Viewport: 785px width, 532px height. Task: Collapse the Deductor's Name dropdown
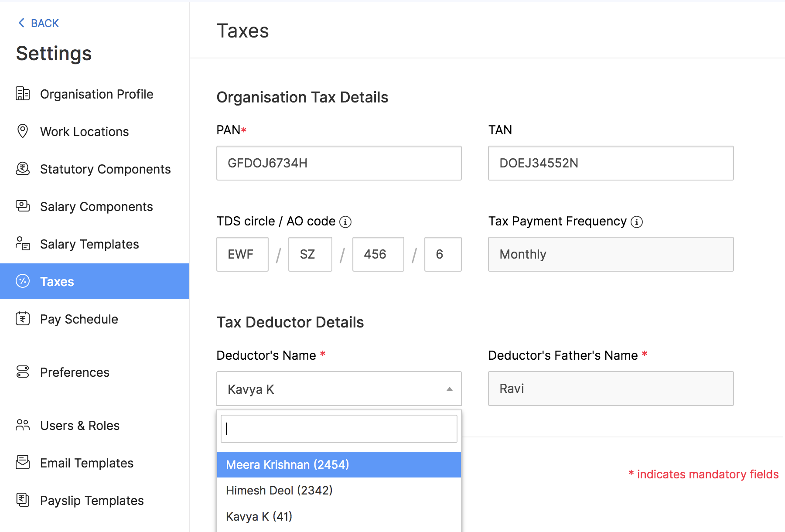(449, 389)
